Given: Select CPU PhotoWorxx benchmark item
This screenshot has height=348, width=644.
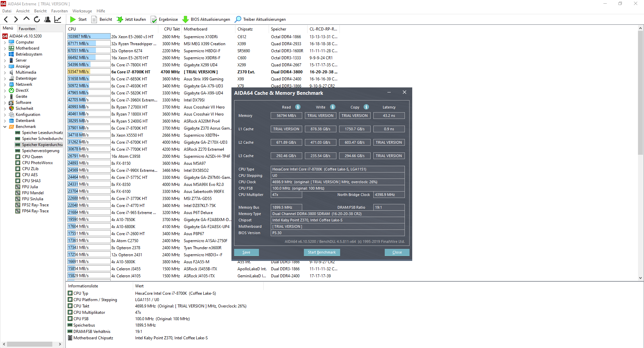Looking at the screenshot, I should coord(37,163).
